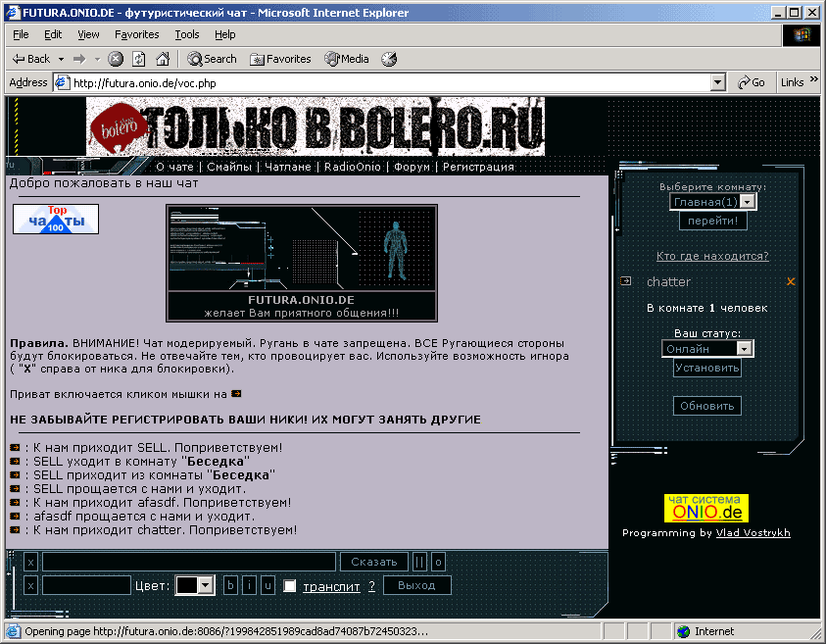Open the Смайлы link
The width and height of the screenshot is (826, 644).
pos(229,167)
